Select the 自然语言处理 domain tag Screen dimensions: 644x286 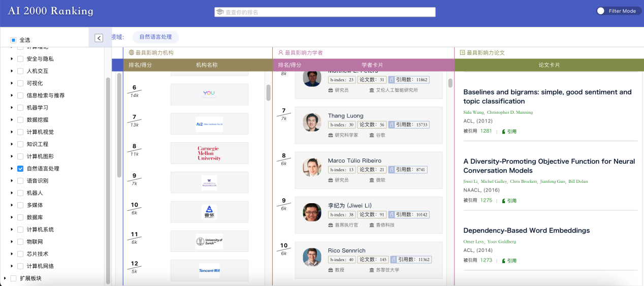click(x=155, y=37)
